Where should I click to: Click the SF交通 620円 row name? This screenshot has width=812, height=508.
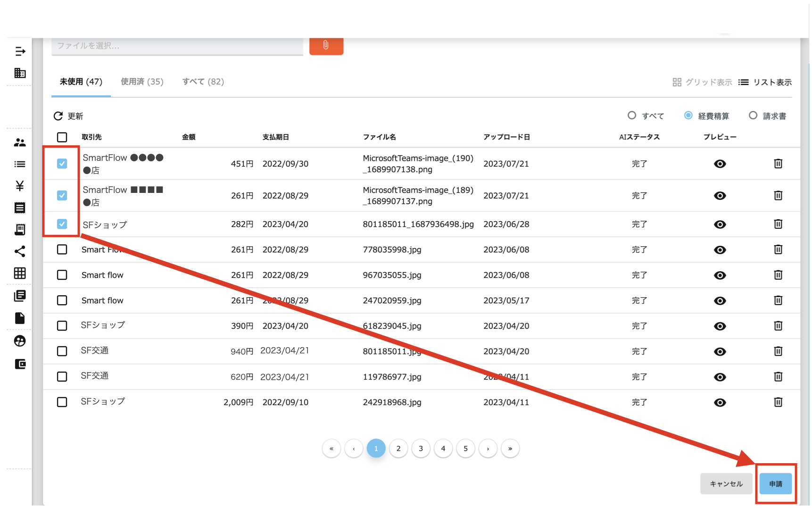tap(95, 376)
